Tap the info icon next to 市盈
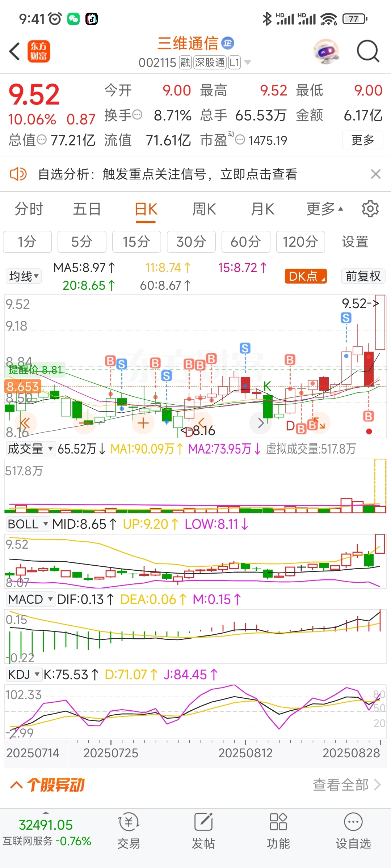The height and width of the screenshot is (868, 391). coord(240,140)
